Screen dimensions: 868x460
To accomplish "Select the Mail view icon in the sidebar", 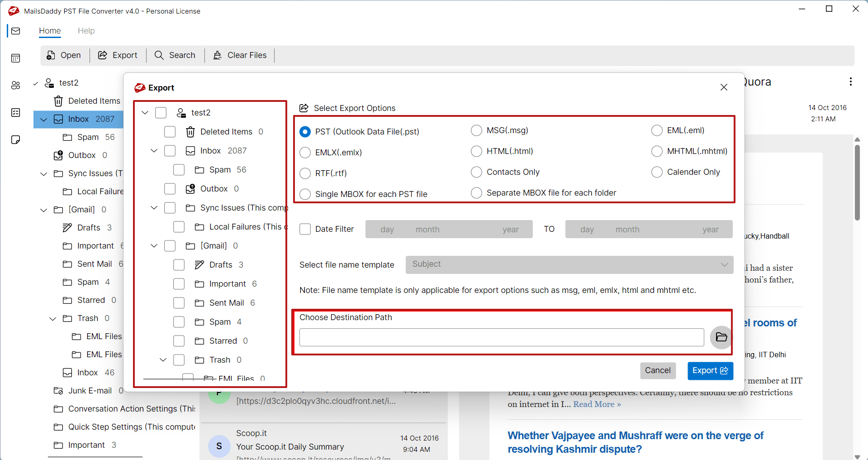I will tap(16, 31).
